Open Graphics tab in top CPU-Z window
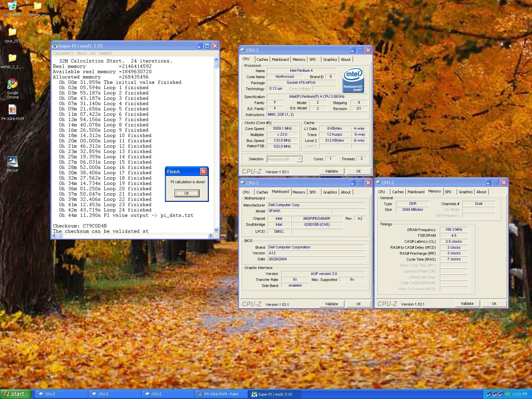 point(330,60)
